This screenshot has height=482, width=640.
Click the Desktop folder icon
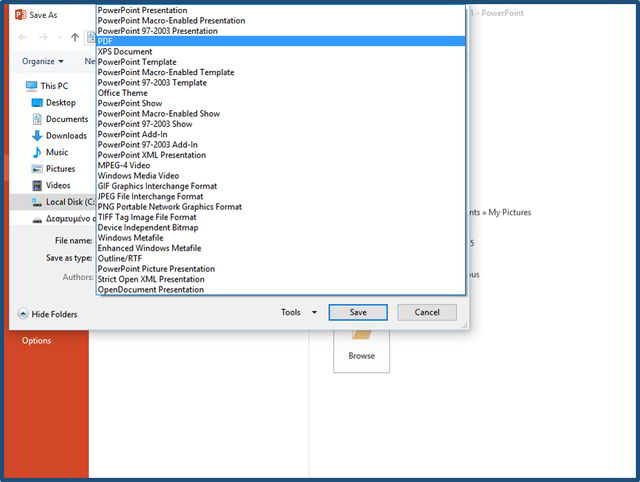click(x=37, y=103)
